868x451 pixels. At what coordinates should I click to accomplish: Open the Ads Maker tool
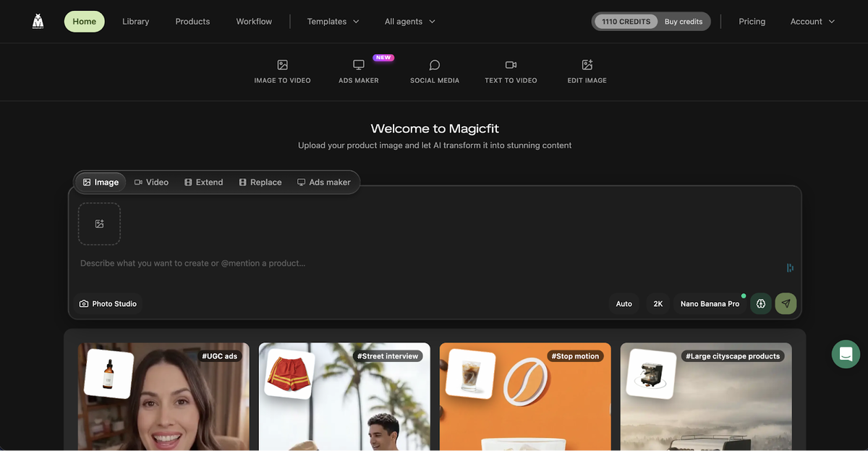tap(359, 71)
